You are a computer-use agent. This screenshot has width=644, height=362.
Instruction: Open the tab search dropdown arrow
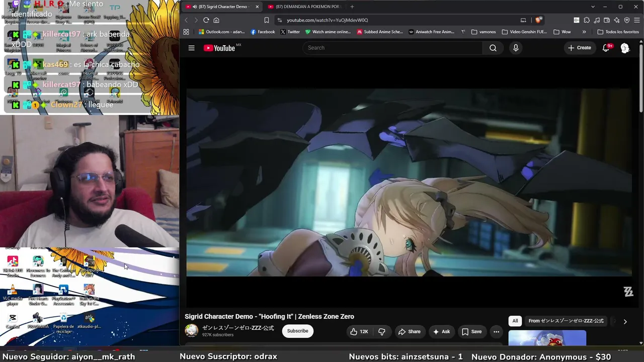tap(593, 7)
